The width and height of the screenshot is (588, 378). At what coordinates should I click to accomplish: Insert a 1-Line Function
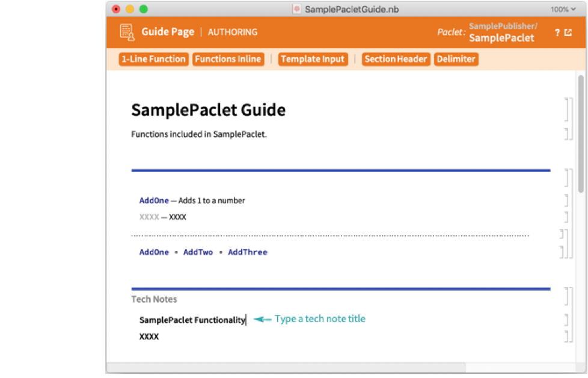click(153, 59)
